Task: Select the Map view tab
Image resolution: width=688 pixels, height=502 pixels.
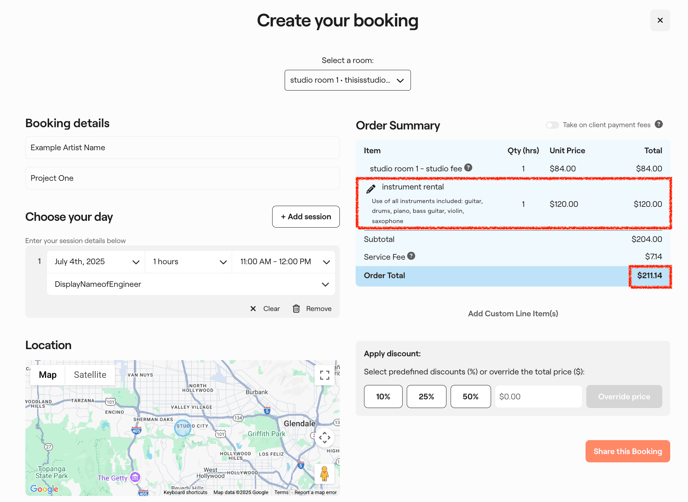Action: coord(47,375)
